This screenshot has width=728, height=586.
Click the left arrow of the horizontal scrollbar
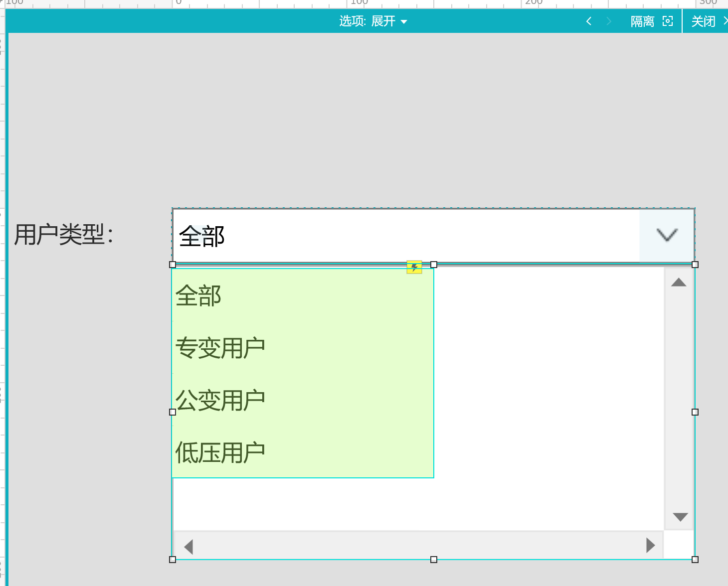click(188, 546)
